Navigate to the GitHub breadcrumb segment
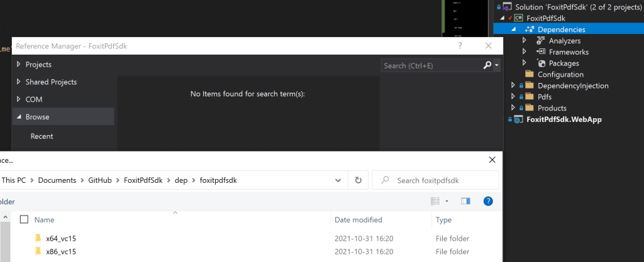 (x=100, y=180)
